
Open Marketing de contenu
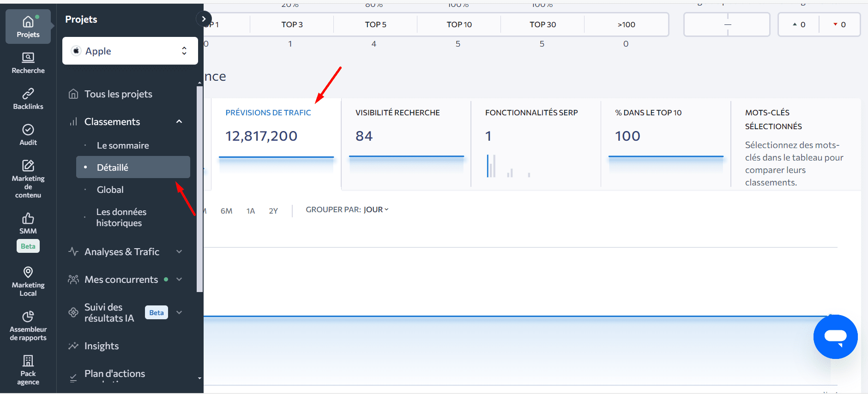(x=28, y=179)
